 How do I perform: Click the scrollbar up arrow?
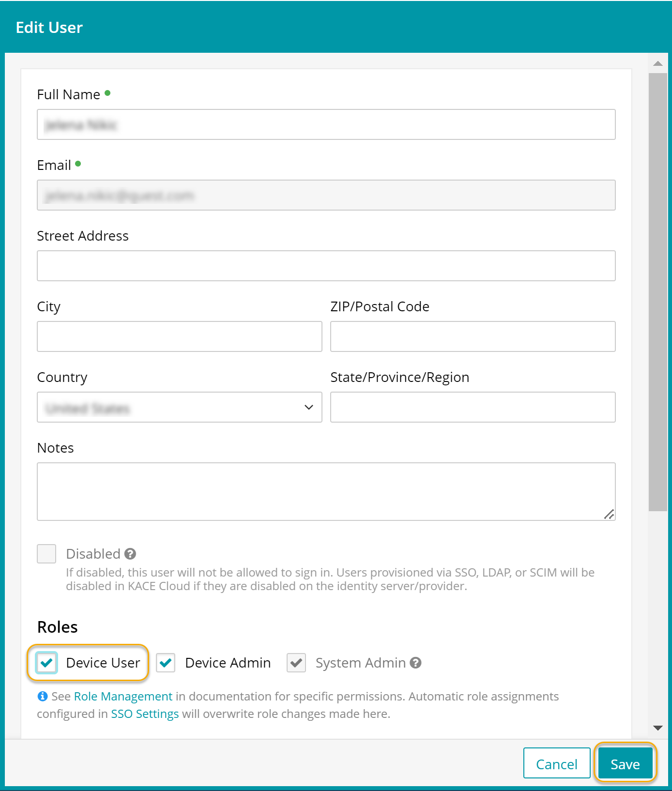[657, 63]
